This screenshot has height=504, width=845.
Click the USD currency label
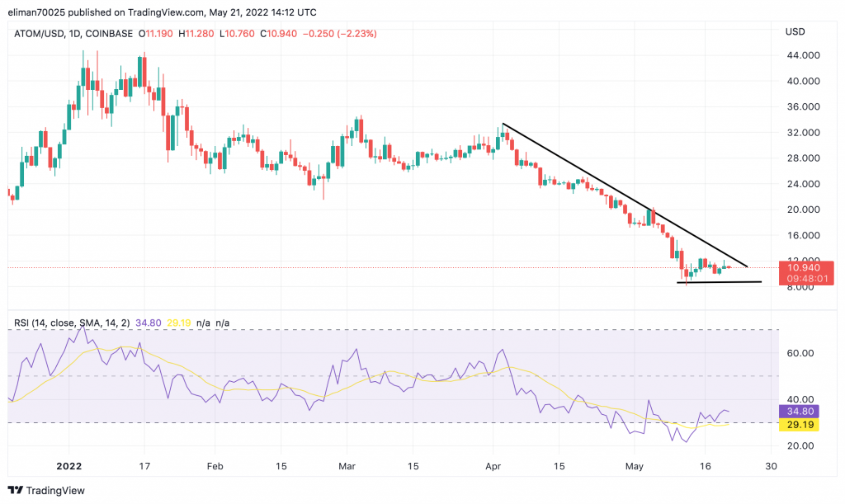tap(795, 32)
